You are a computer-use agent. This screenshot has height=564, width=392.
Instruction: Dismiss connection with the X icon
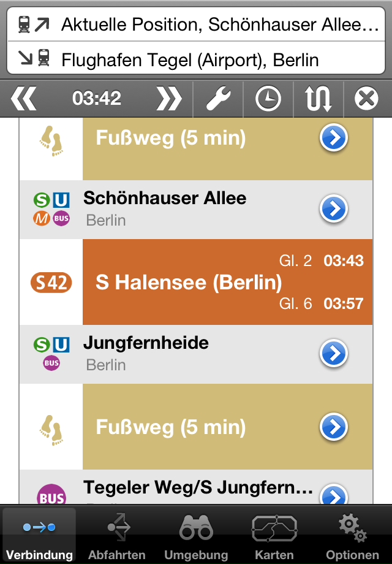[x=366, y=98]
